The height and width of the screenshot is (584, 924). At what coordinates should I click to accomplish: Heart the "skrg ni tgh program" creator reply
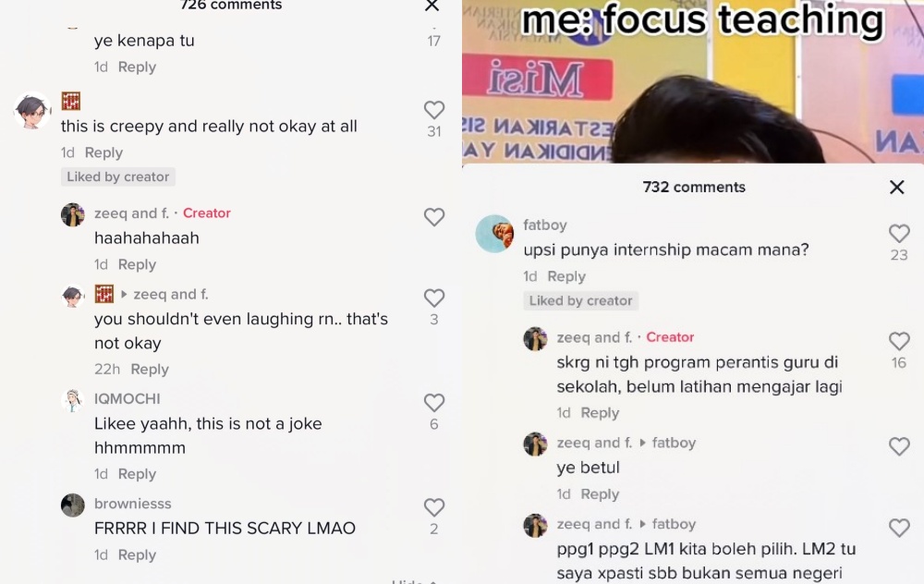(899, 341)
